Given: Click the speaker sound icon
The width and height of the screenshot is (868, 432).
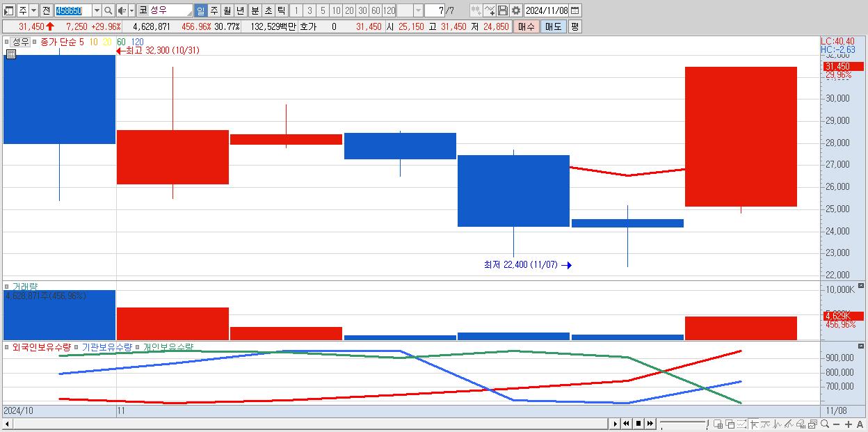Looking at the screenshot, I should 122,10.
